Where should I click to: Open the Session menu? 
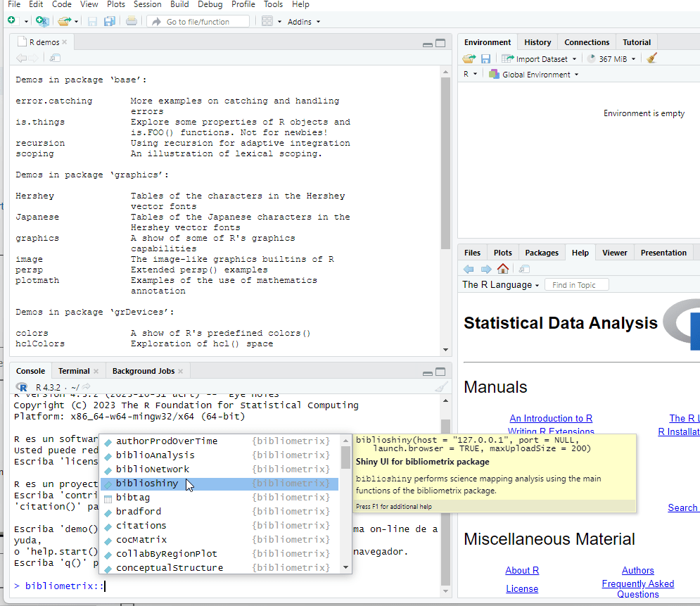[147, 4]
